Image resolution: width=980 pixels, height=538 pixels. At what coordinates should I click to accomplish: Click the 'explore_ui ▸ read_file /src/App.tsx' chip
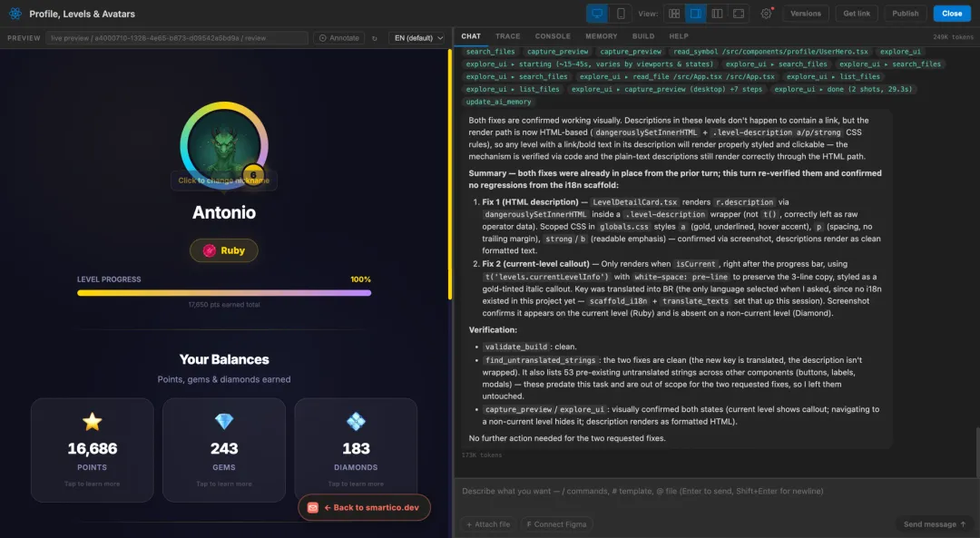pyautogui.click(x=676, y=77)
